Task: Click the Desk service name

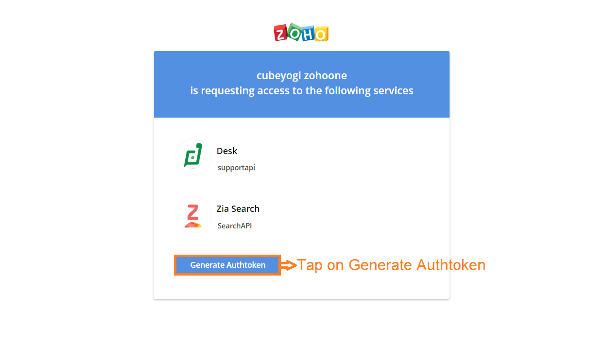Action: 227,151
